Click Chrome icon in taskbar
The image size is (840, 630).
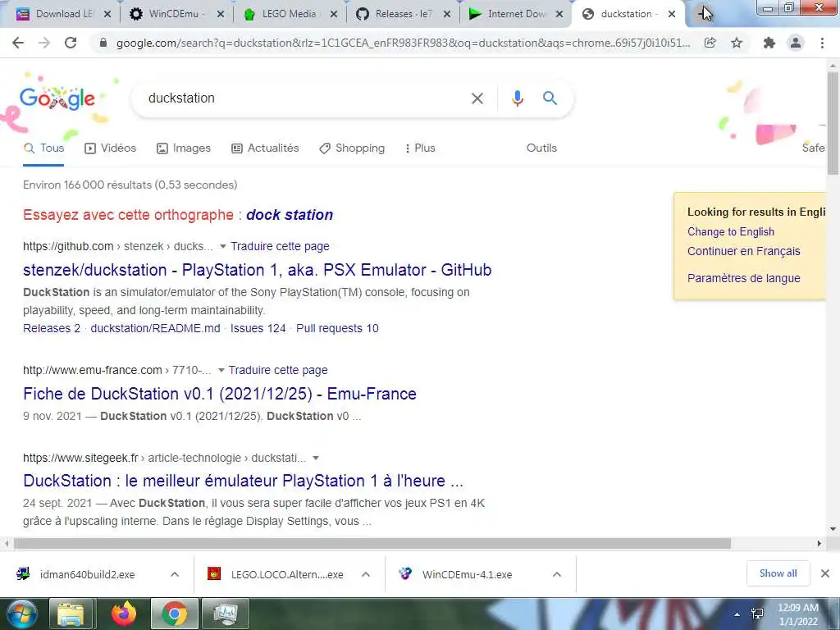[174, 614]
